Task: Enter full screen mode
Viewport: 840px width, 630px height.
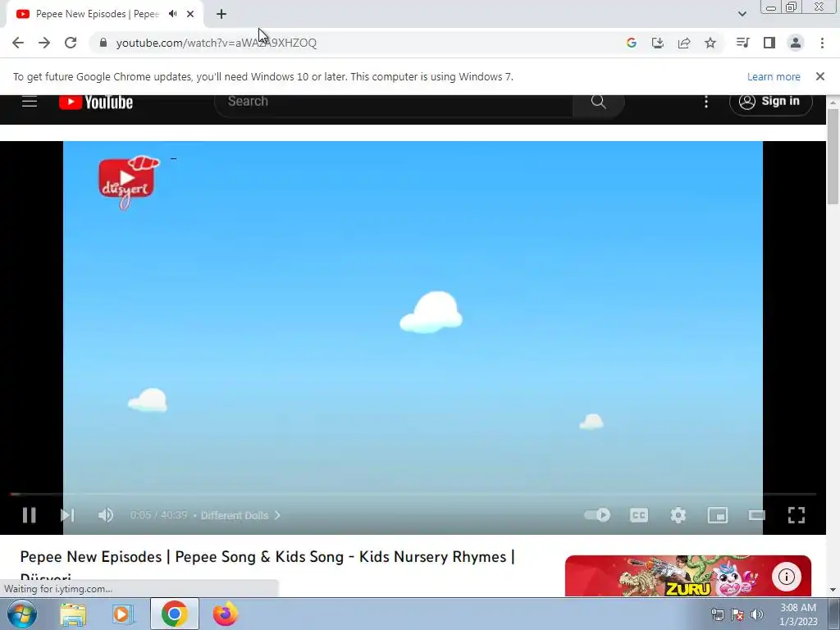Action: pos(796,515)
